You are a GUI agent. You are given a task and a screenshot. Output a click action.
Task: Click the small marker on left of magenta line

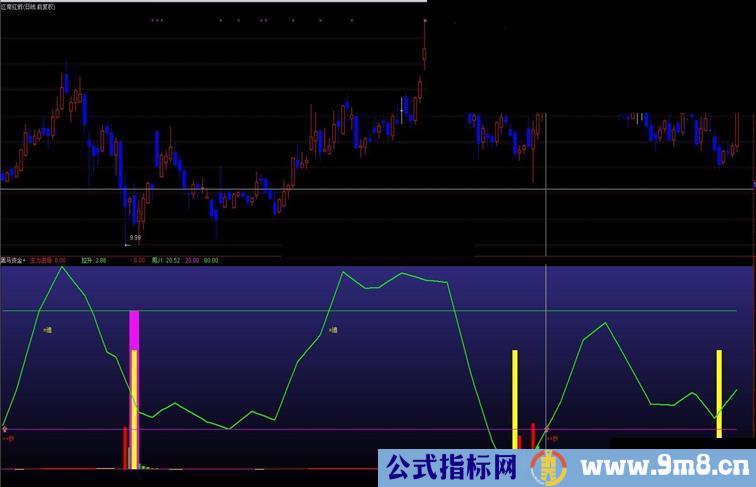click(6, 430)
